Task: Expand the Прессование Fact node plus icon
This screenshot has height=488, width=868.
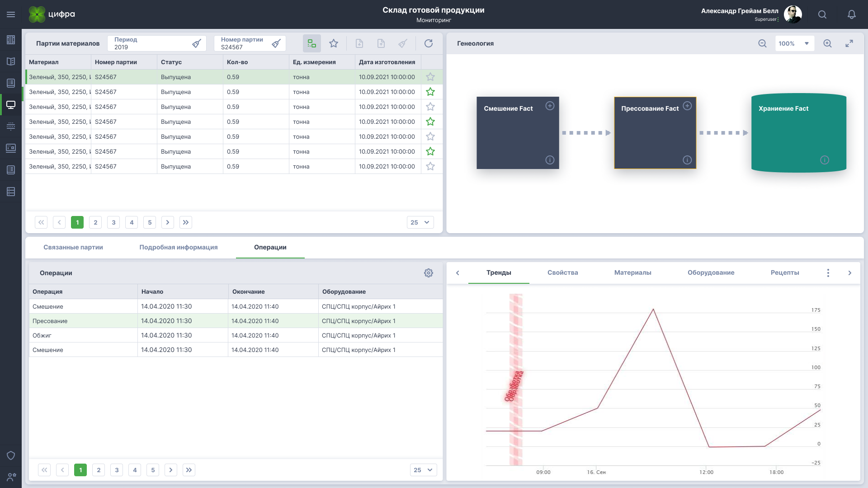Action: 687,106
